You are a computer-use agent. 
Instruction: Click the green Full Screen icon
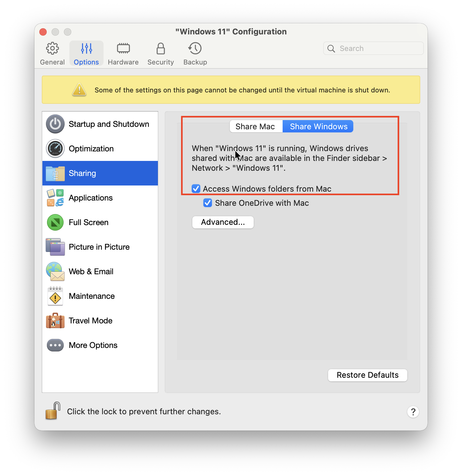pos(55,222)
